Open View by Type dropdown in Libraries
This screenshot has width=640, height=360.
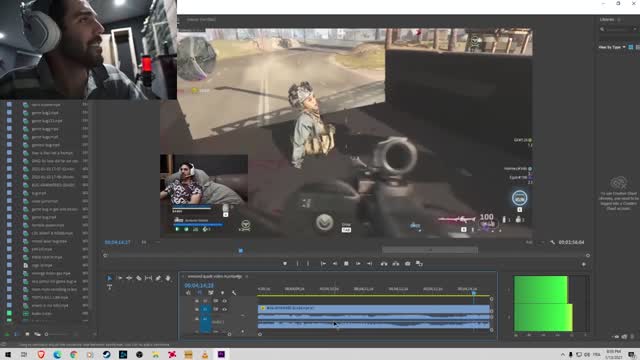tap(612, 47)
